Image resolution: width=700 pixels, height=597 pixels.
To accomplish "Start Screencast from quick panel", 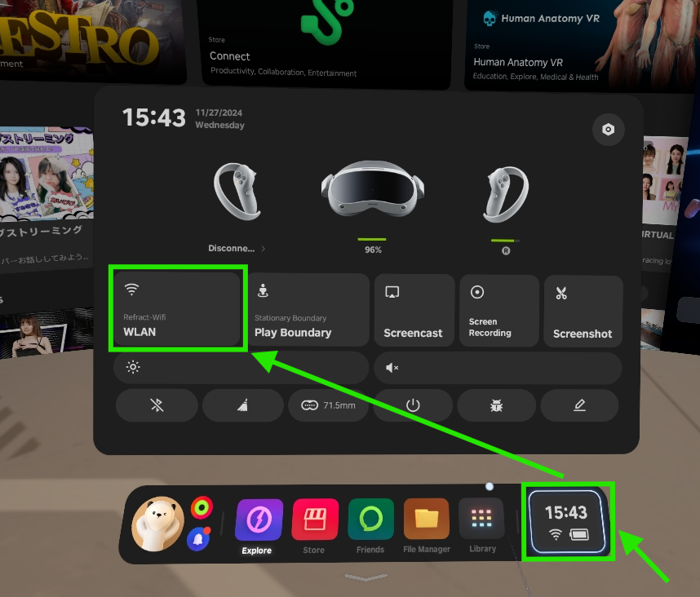I will coord(414,310).
